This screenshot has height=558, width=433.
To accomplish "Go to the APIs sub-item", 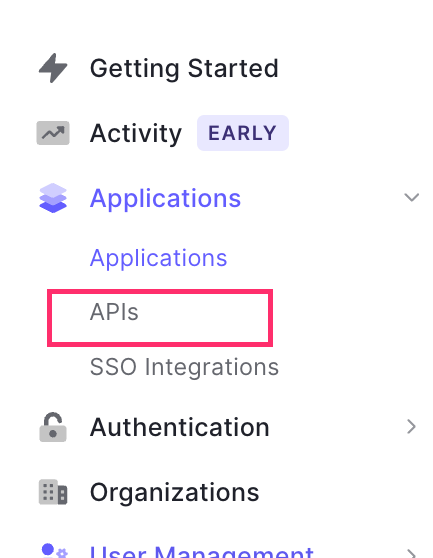I will 114,312.
